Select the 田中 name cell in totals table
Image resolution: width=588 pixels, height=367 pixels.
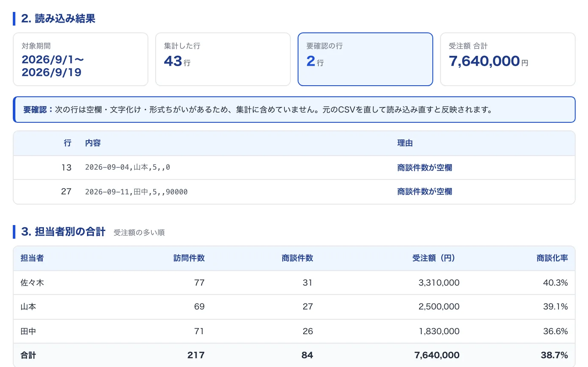[x=28, y=331]
